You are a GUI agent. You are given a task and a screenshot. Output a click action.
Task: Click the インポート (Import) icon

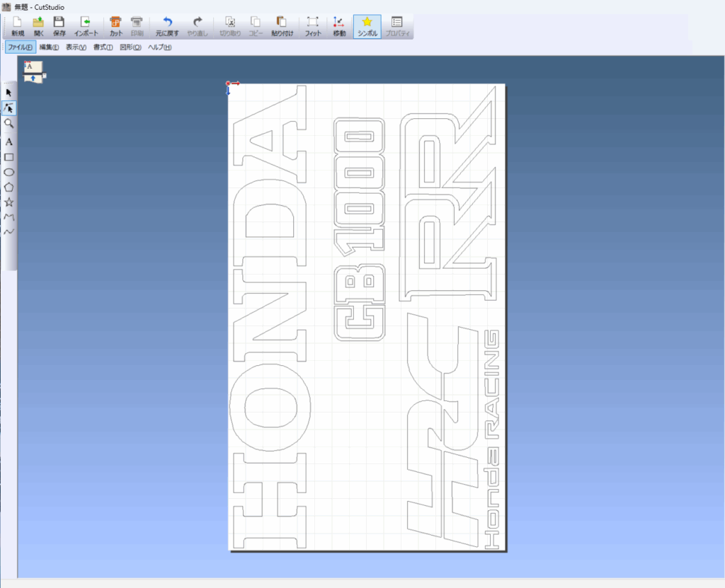pyautogui.click(x=86, y=26)
